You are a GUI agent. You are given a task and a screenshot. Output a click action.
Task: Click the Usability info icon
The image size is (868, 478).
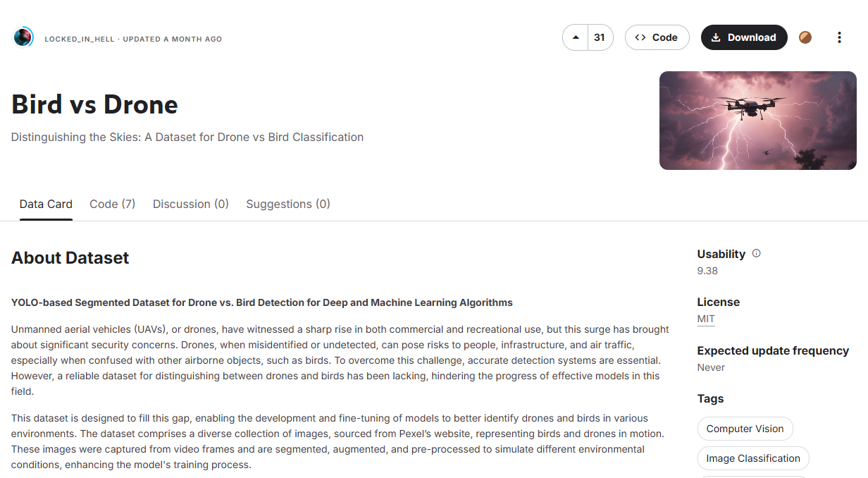[756, 253]
